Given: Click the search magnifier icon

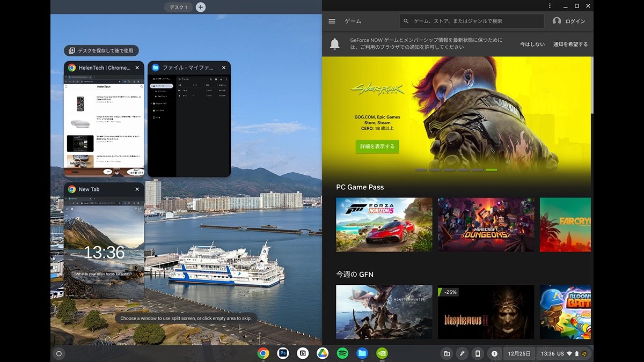Looking at the screenshot, I should (406, 21).
